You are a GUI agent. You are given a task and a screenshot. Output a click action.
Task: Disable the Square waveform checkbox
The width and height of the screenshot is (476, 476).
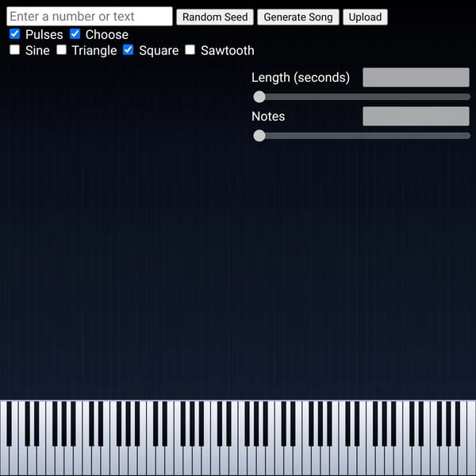click(x=128, y=49)
